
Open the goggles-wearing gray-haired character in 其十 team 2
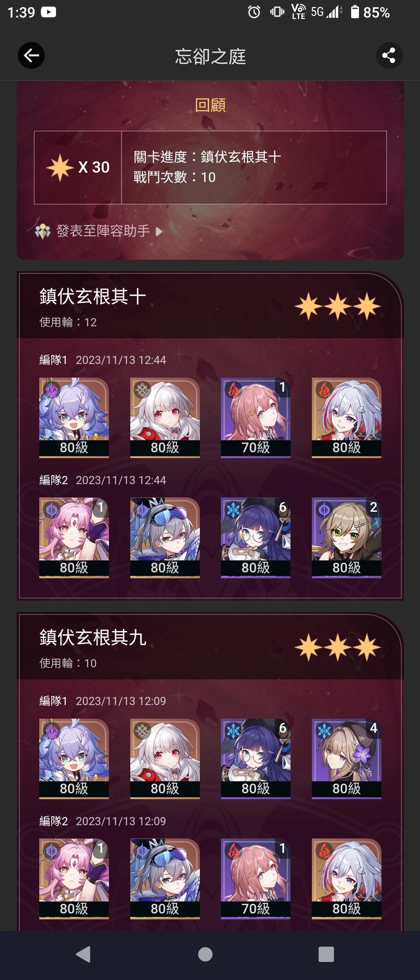coord(165,538)
